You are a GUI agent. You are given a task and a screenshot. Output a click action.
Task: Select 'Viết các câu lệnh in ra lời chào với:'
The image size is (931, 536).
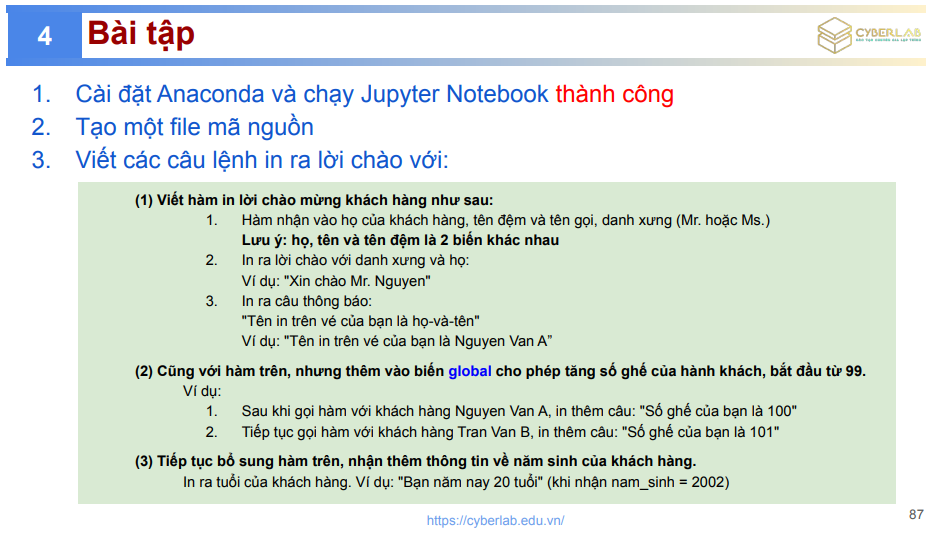[262, 160]
